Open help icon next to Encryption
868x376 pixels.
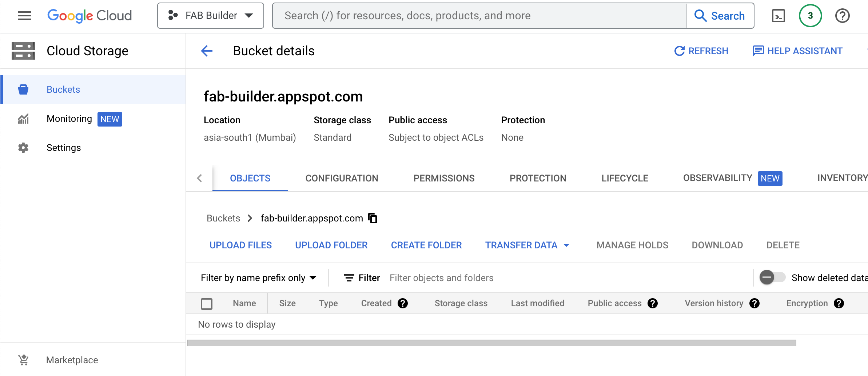click(839, 303)
